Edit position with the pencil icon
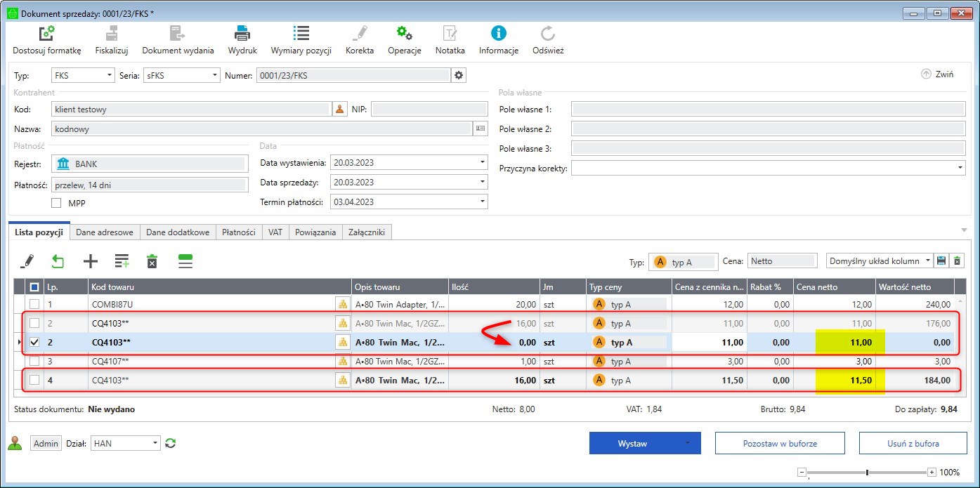Screen dimensions: 980x488 (27, 261)
